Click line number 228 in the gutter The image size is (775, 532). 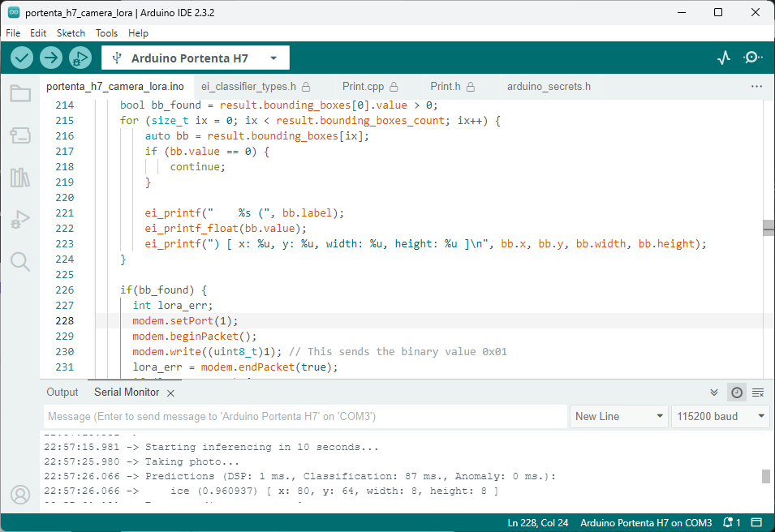point(65,321)
